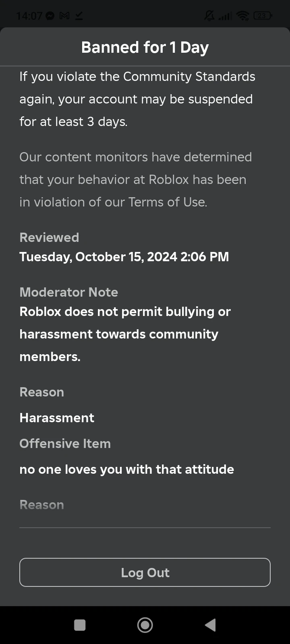Open recent apps with the square icon

click(80, 625)
